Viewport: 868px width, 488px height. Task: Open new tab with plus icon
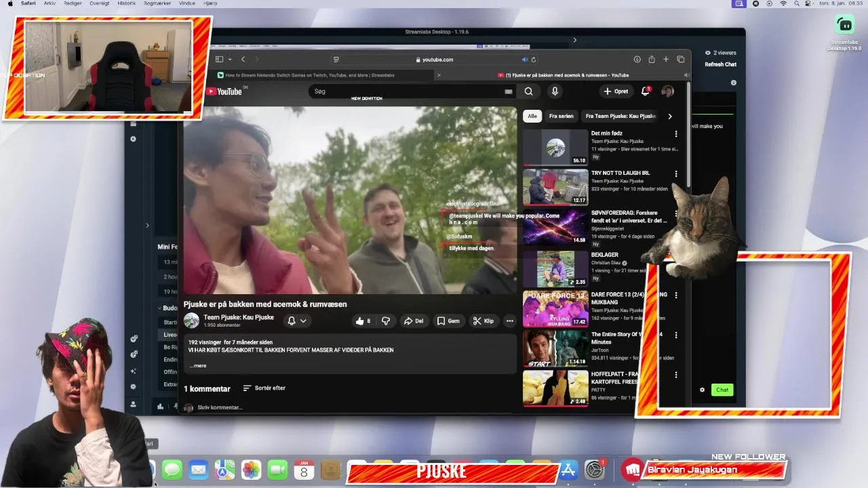(x=666, y=60)
